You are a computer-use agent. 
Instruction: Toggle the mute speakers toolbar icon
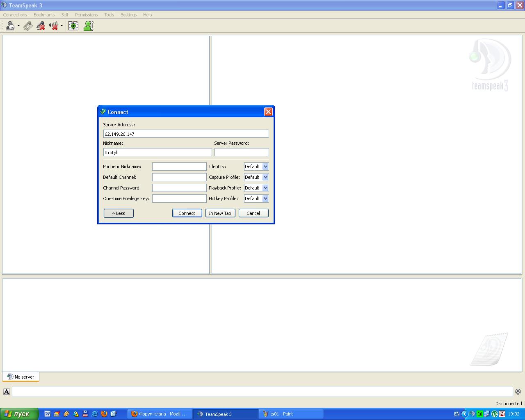[x=53, y=26]
